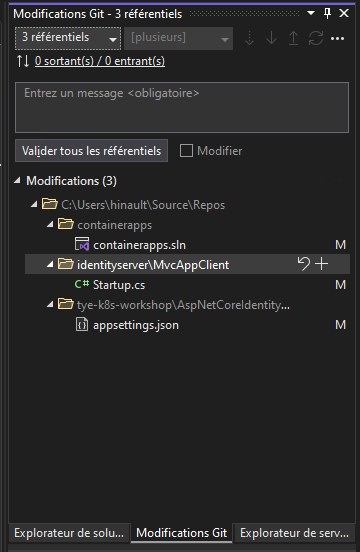The image size is (360, 552).
Task: Open the 0 sortant(s) / 0 entrant(s) link
Action: tap(100, 61)
